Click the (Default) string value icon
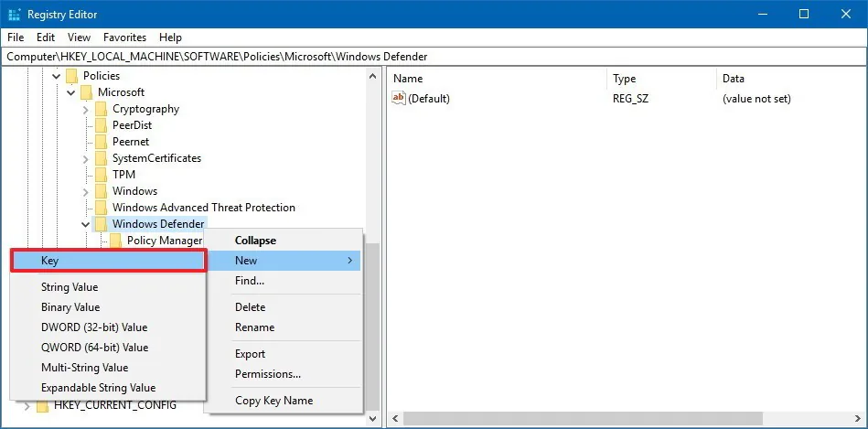The image size is (868, 429). (x=399, y=99)
